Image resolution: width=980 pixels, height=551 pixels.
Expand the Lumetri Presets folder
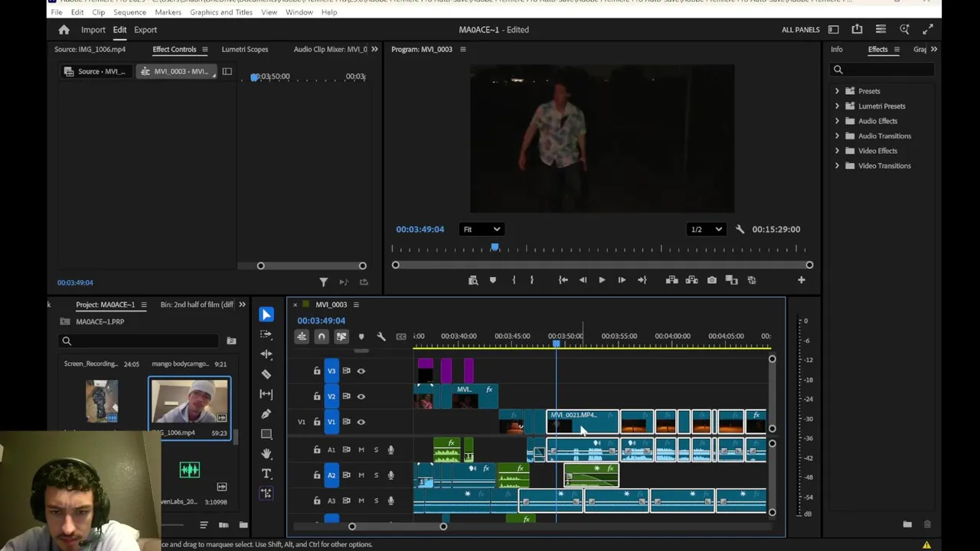point(837,106)
